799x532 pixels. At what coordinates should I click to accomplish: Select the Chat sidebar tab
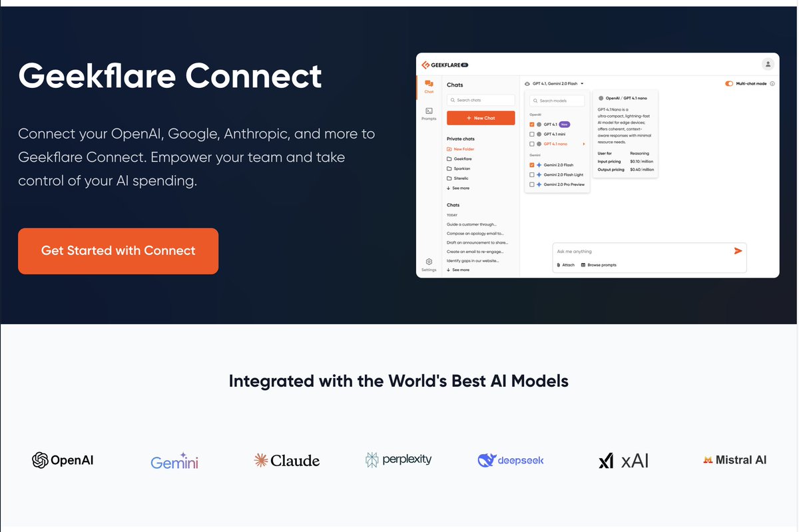click(x=429, y=87)
